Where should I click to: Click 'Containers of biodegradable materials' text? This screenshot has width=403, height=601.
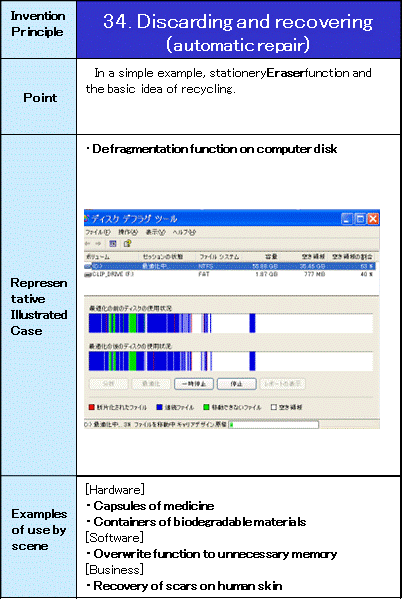(x=200, y=522)
